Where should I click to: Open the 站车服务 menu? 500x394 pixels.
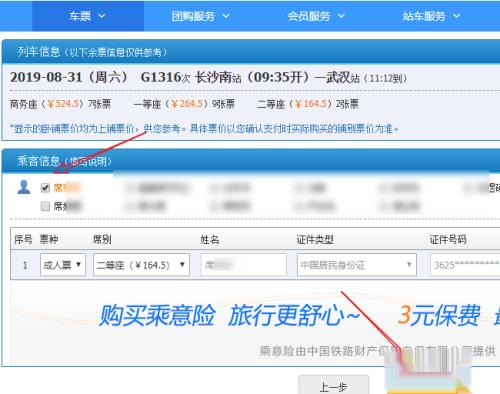click(431, 16)
